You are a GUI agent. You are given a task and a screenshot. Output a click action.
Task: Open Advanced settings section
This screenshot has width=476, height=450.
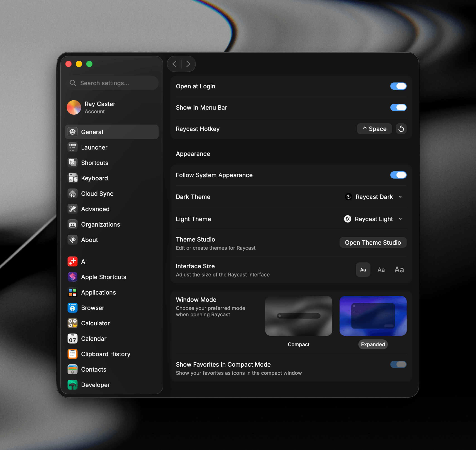[x=112, y=209]
